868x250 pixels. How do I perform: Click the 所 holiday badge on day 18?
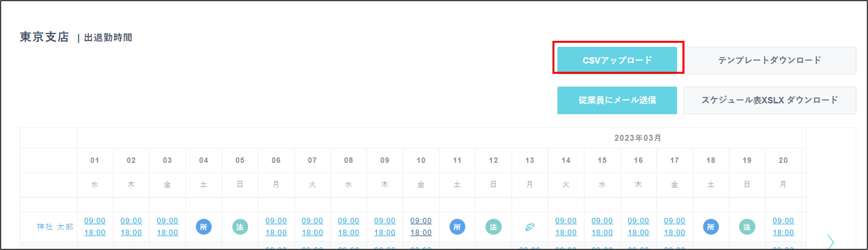pyautogui.click(x=711, y=227)
